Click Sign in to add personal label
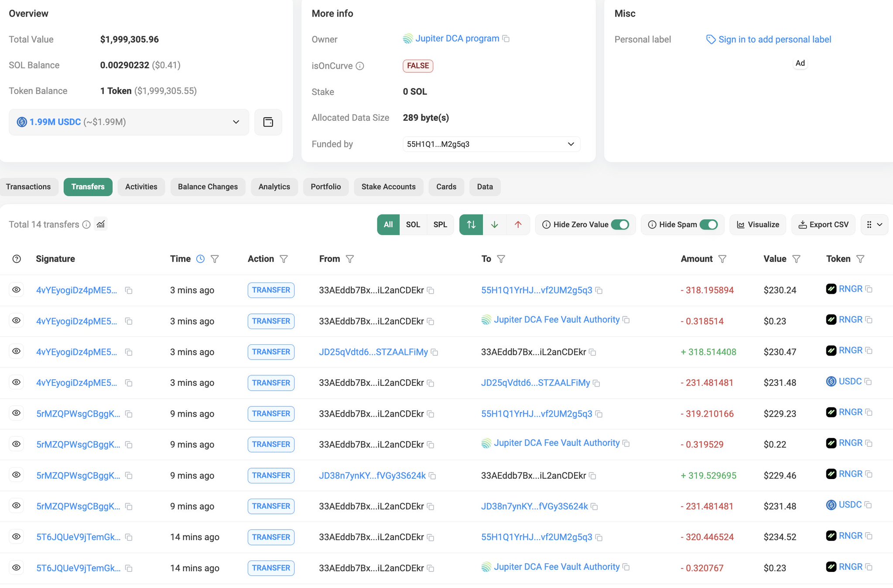The image size is (893, 588). coord(774,39)
